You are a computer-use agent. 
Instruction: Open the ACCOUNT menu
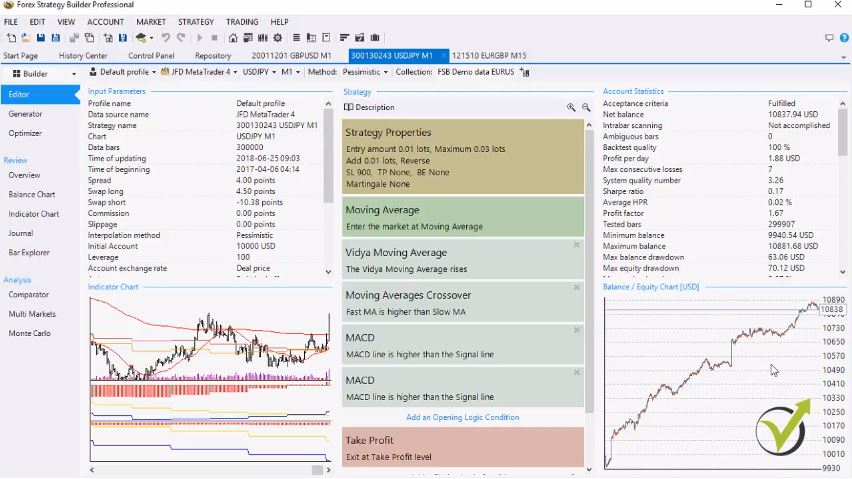(105, 22)
